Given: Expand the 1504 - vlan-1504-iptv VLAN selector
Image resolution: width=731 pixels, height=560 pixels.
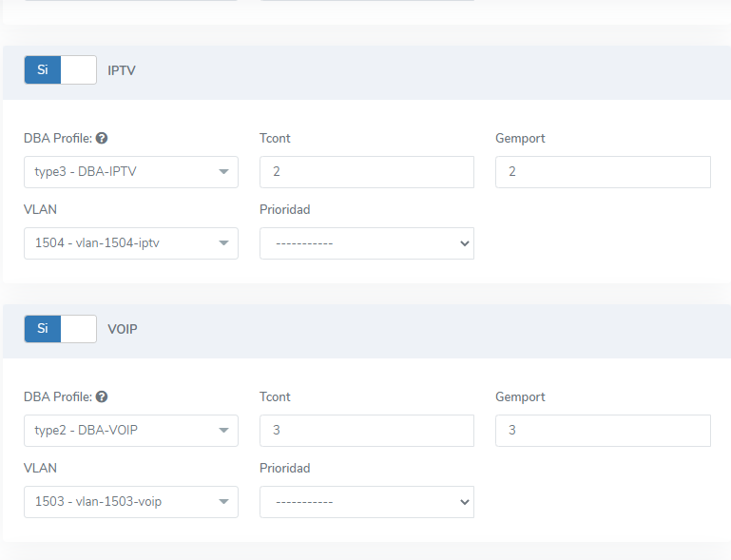Looking at the screenshot, I should click(x=130, y=243).
